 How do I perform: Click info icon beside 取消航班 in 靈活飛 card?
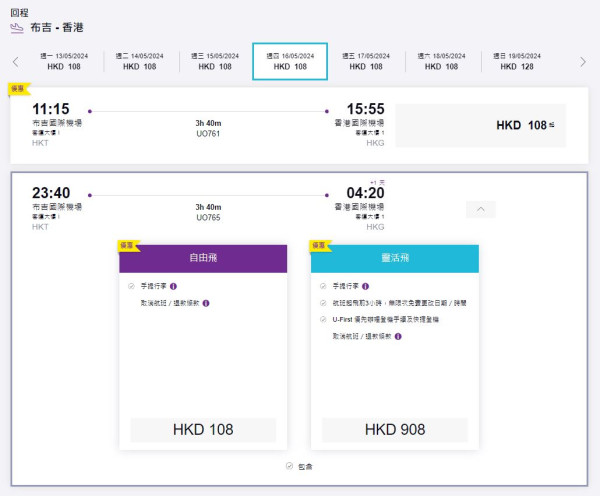398,336
